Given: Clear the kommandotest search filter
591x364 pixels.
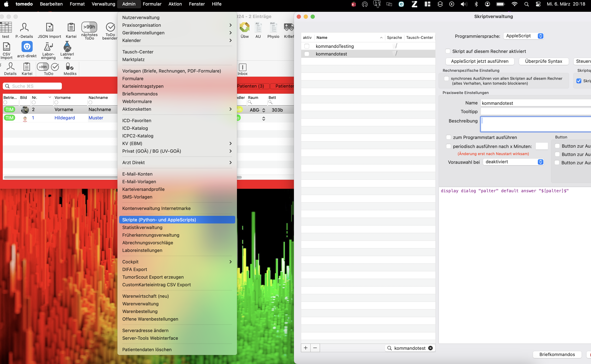Looking at the screenshot, I should point(430,348).
